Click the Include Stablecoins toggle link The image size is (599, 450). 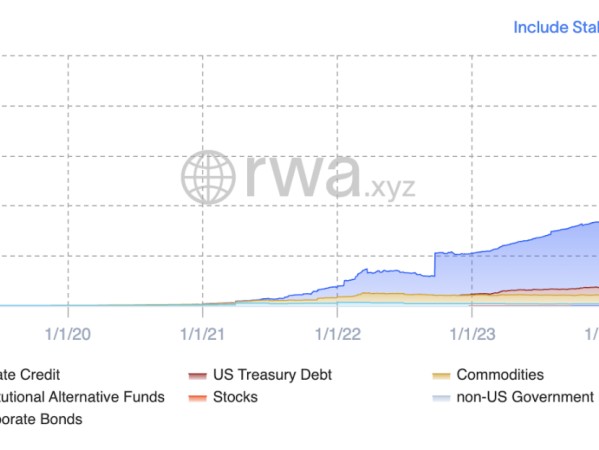(x=556, y=28)
